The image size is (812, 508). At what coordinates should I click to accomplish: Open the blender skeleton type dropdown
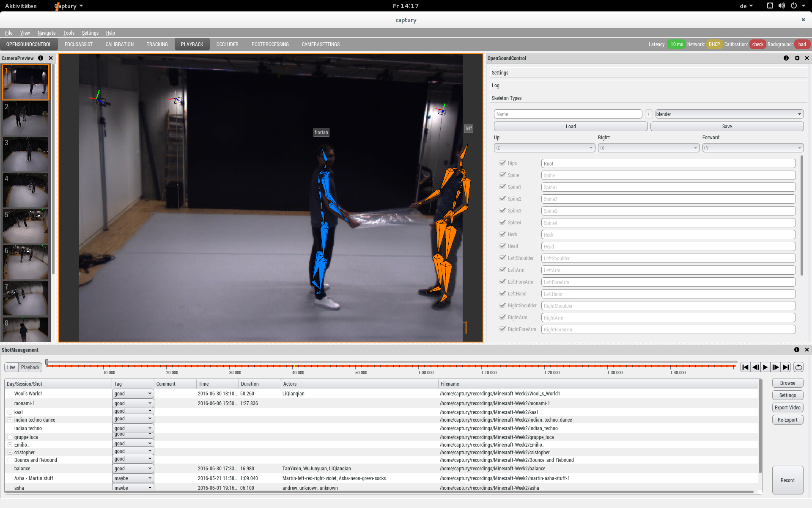(729, 114)
